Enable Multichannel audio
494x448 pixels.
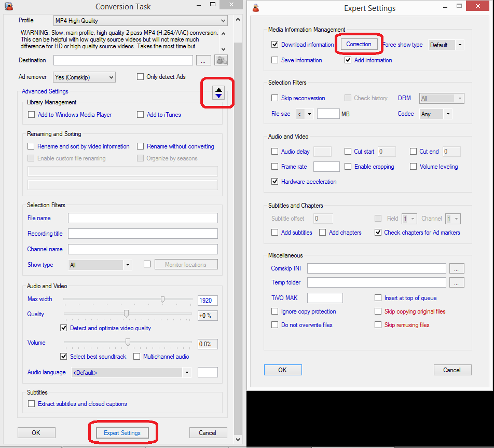(x=137, y=356)
